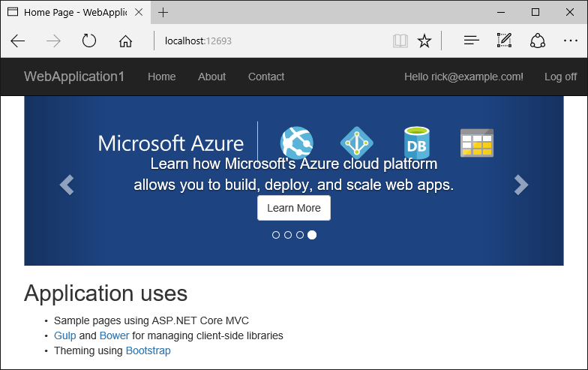Click the Azure web app globe icon

[297, 143]
